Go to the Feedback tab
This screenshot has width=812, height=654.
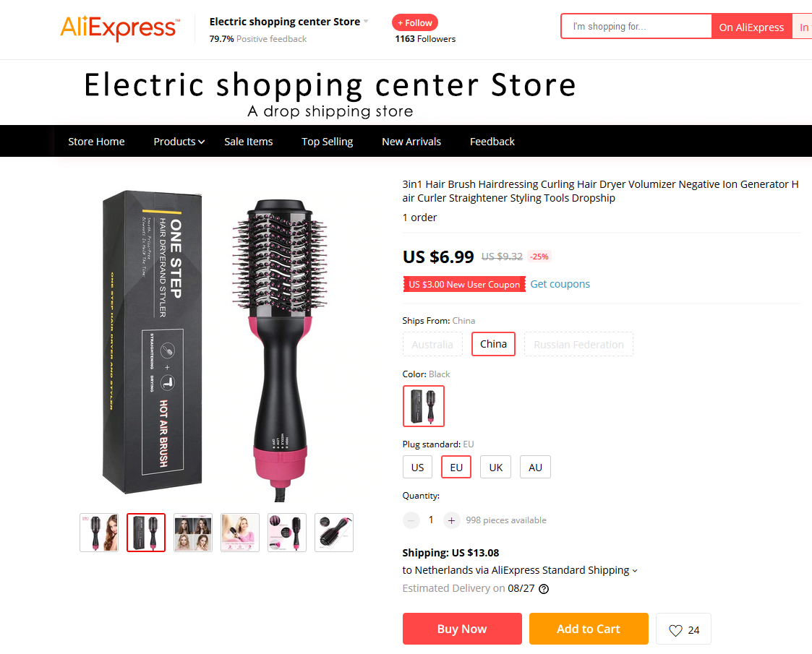tap(492, 142)
